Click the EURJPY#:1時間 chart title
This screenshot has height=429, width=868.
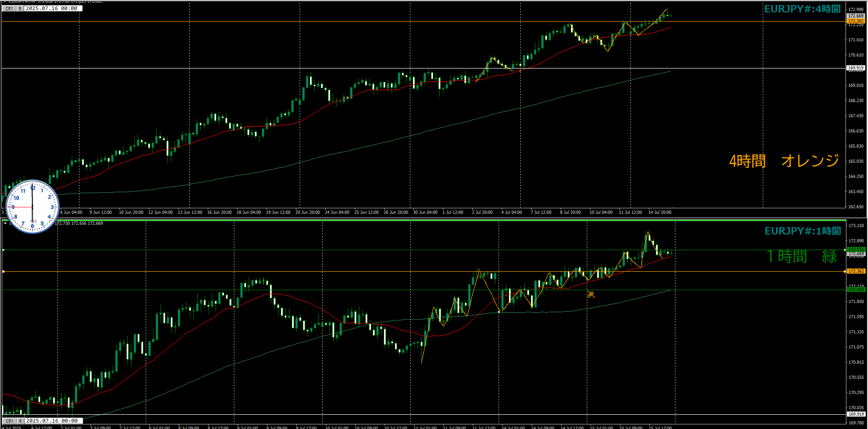click(802, 231)
